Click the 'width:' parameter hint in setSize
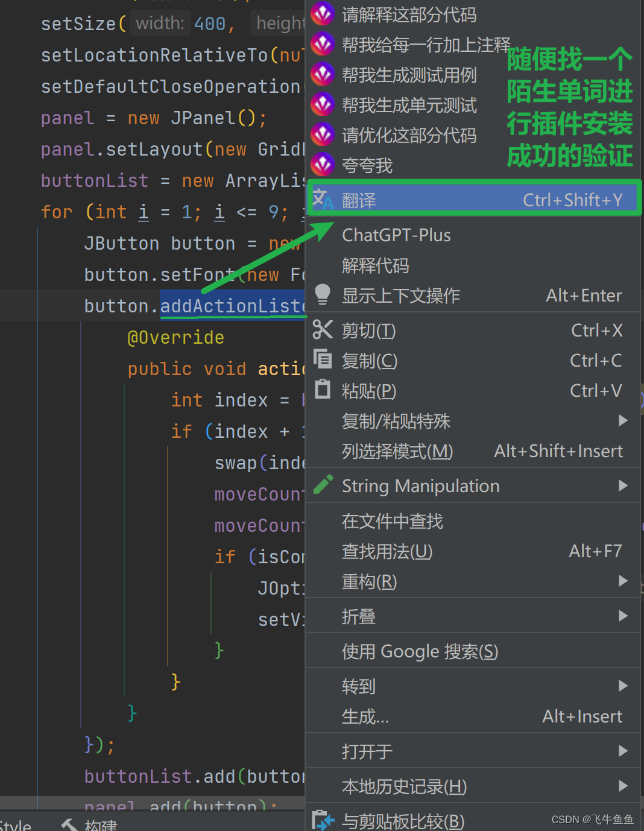Viewport: 644px width, 831px height. pyautogui.click(x=160, y=23)
